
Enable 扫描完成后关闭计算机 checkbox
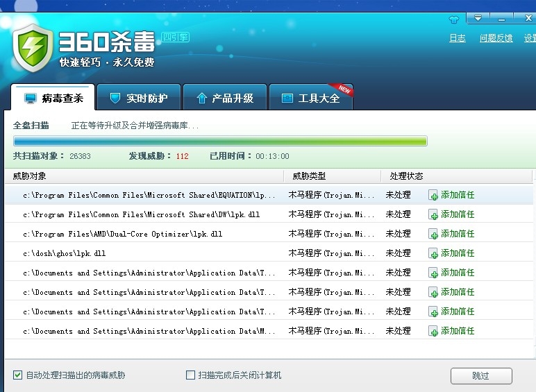[x=190, y=375]
